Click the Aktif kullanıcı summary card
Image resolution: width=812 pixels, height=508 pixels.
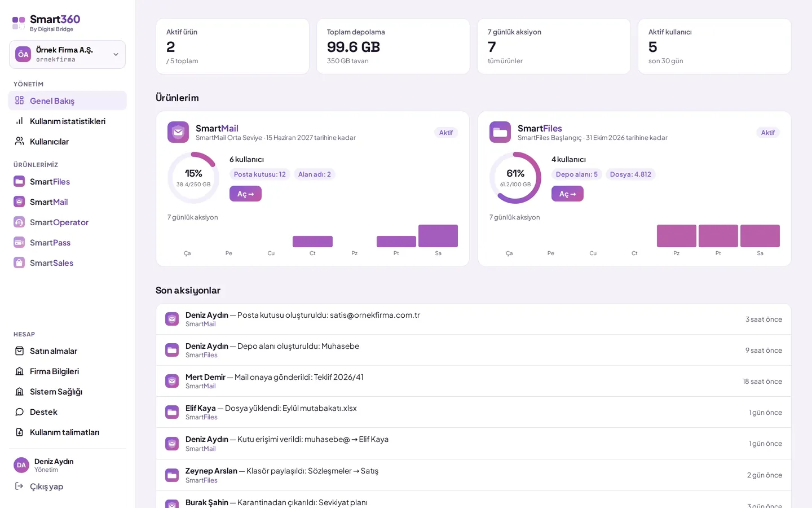point(714,46)
